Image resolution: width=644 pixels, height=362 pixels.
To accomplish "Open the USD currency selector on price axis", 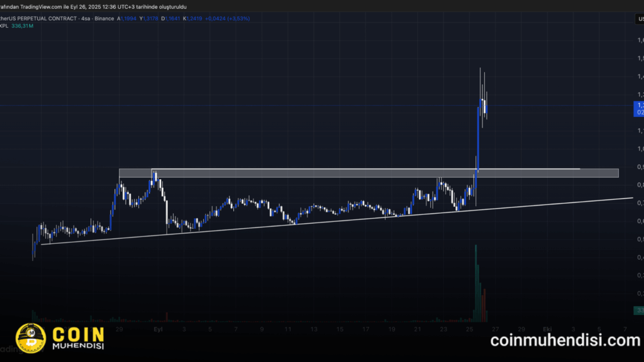I will tap(639, 19).
